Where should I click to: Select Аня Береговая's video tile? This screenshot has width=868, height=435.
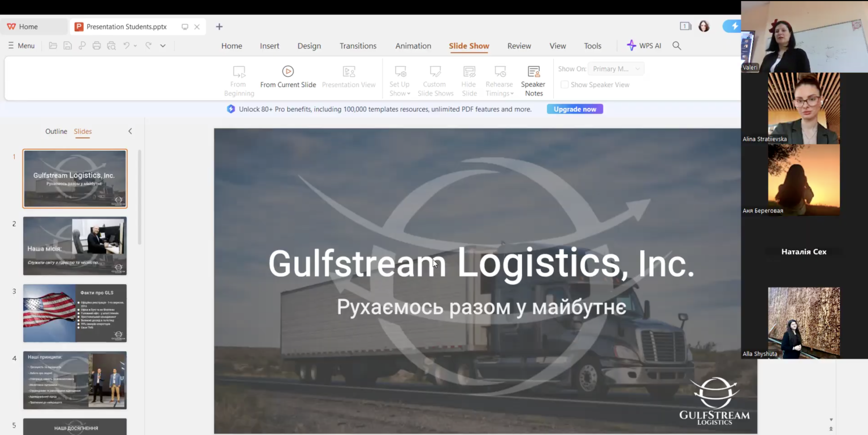pyautogui.click(x=804, y=180)
